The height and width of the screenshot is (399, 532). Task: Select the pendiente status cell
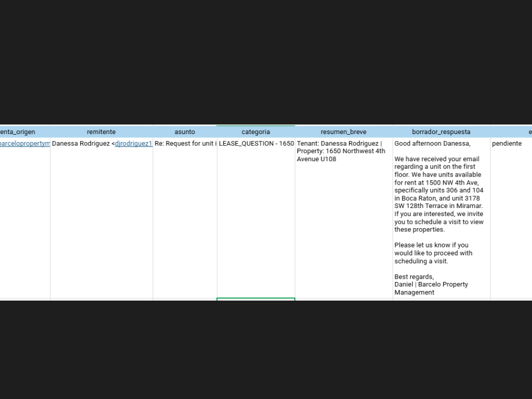tap(511, 218)
